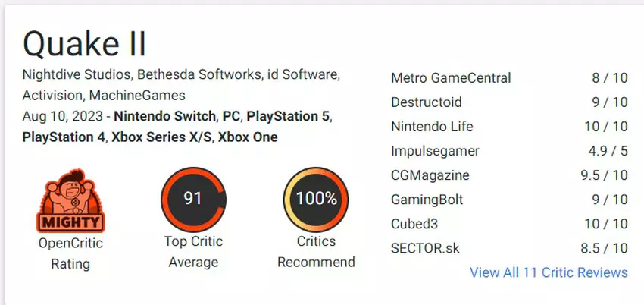Open the GamingBolt review
Viewport: 644px width, 305px height.
click(428, 200)
